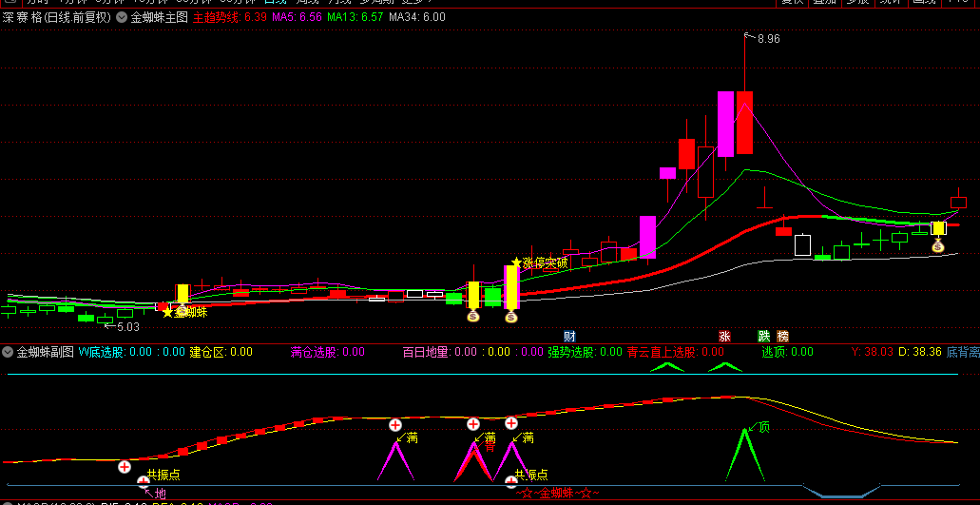The image size is (980, 505).
Task: Click the 逃顶: 0.00 readout
Action: click(787, 352)
